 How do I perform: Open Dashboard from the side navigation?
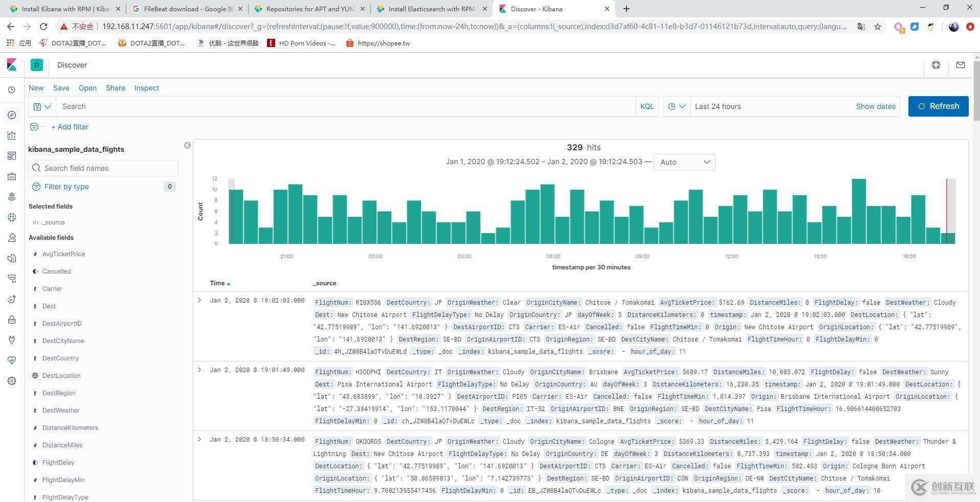point(12,156)
